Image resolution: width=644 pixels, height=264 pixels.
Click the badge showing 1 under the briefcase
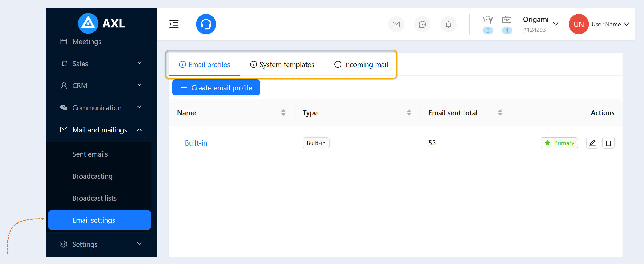507,31
